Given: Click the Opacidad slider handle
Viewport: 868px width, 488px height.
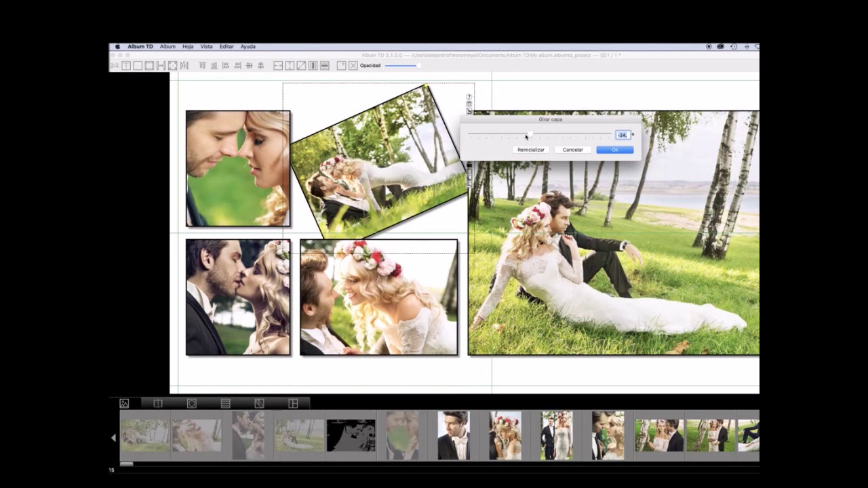Looking at the screenshot, I should coord(418,66).
